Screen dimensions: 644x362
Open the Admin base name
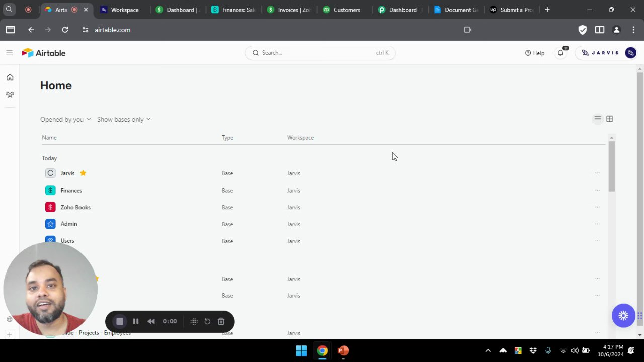[x=69, y=224]
